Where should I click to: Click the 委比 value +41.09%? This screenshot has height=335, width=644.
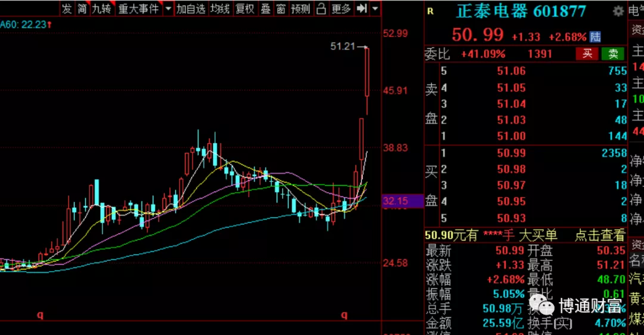(x=483, y=54)
